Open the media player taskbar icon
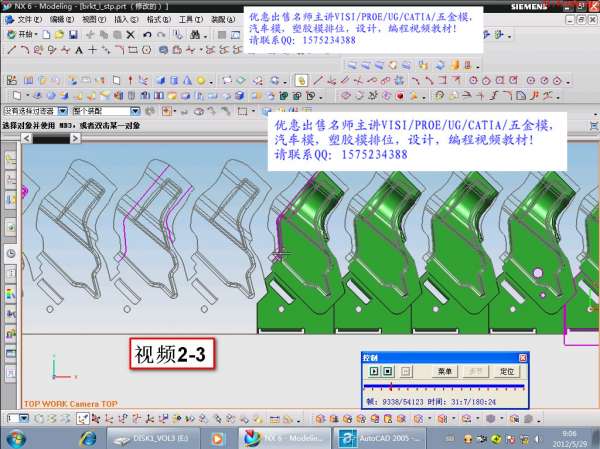The width and height of the screenshot is (600, 449). point(217,439)
